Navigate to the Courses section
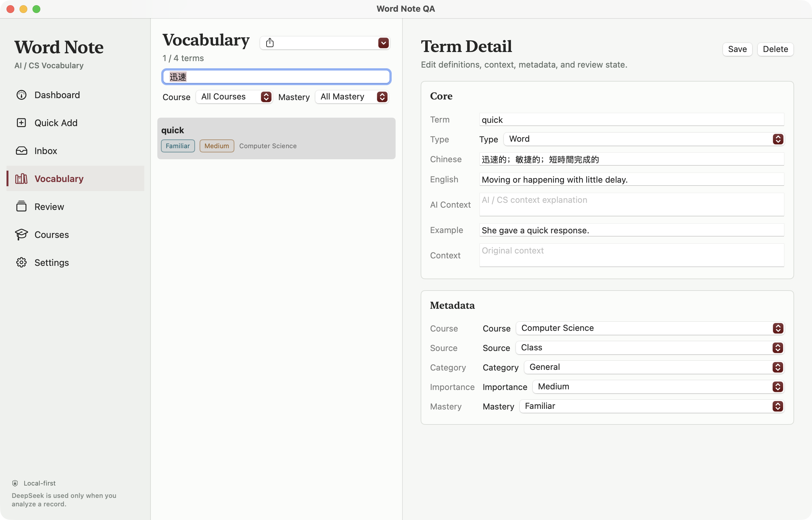Viewport: 812px width, 520px height. (75, 234)
